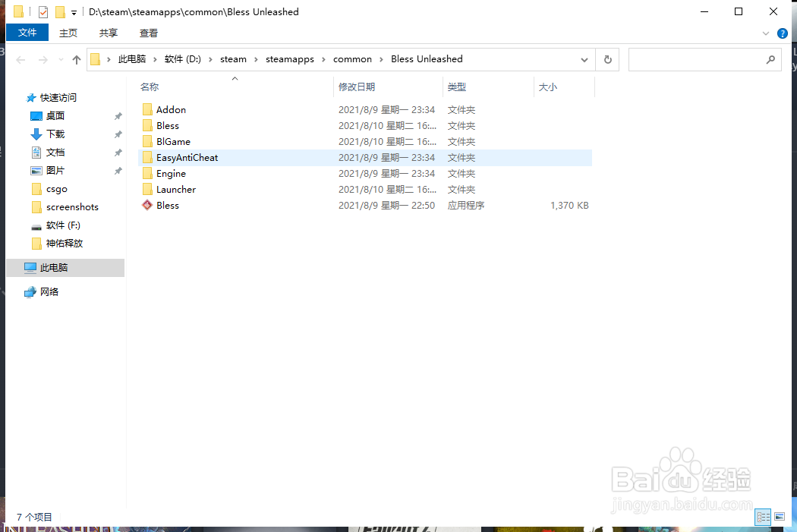
Task: Open Pictures (图片) in Quick access
Action: click(55, 171)
